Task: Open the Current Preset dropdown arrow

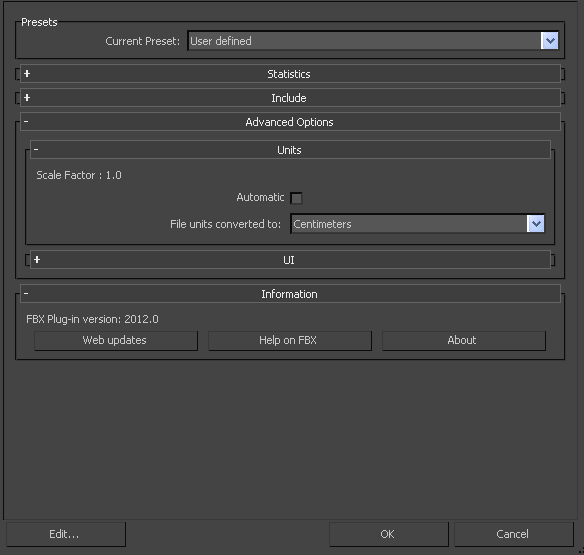Action: coord(550,41)
